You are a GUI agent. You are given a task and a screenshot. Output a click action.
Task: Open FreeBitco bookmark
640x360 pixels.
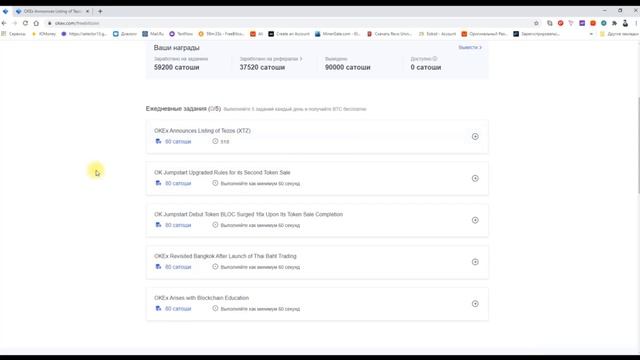tap(221, 34)
